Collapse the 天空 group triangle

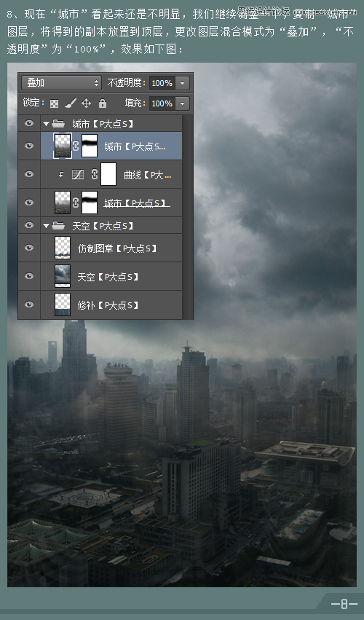47,225
